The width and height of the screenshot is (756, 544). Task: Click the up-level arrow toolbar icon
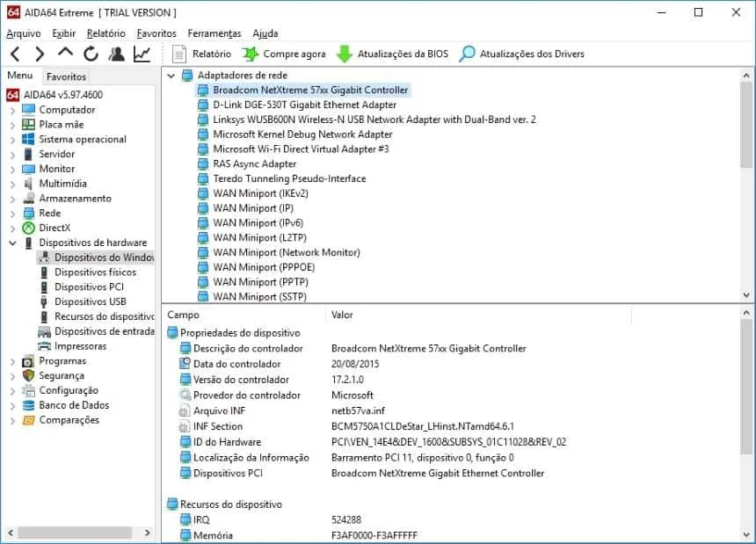tap(65, 53)
